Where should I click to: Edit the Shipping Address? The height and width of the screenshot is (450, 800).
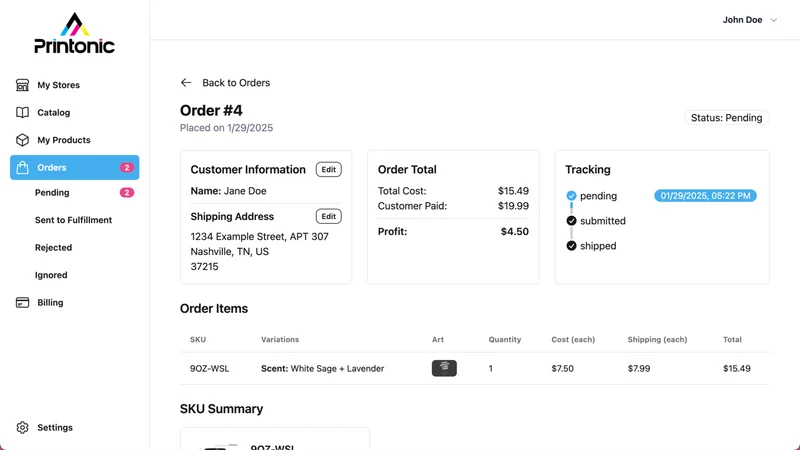[329, 216]
